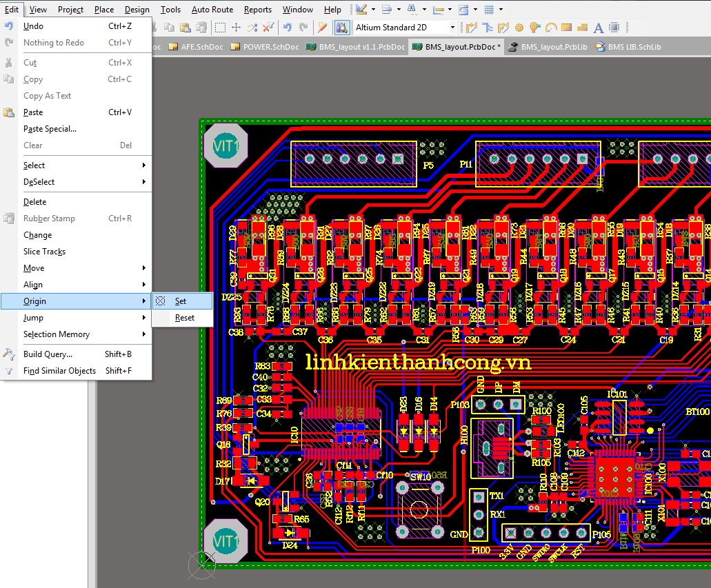Click the Move Selection crosshair icon
Image resolution: width=711 pixels, height=588 pixels.
[236, 28]
